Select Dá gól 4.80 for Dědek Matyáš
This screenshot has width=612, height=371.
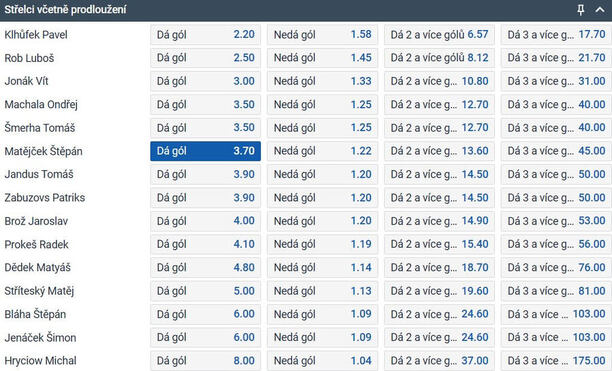(205, 267)
